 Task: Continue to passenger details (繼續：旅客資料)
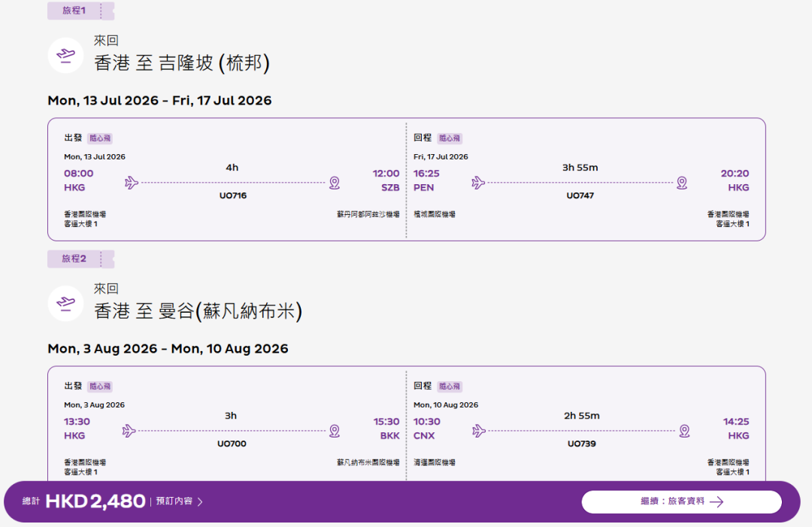[681, 501]
